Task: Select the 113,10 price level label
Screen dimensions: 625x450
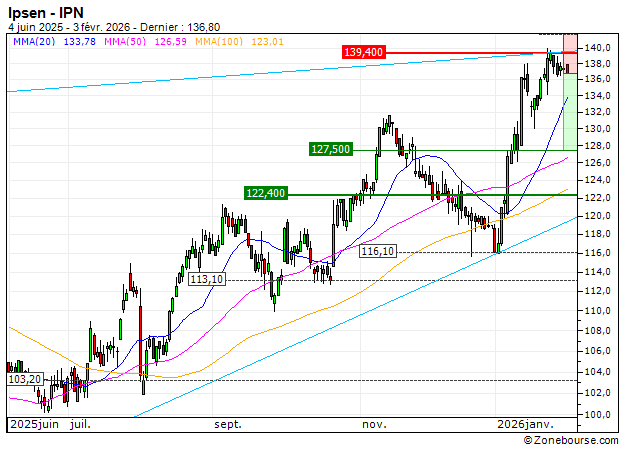Action: pos(206,280)
